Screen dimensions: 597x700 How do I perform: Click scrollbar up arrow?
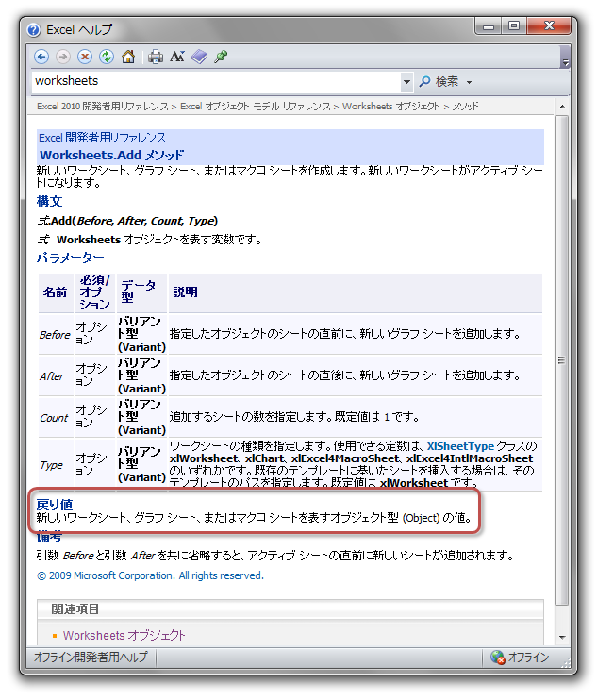562,107
